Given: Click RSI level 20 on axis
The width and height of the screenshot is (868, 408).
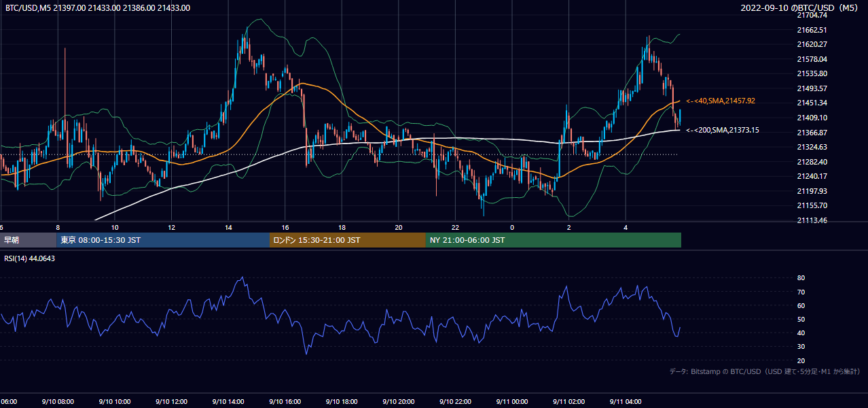Looking at the screenshot, I should pyautogui.click(x=801, y=360).
